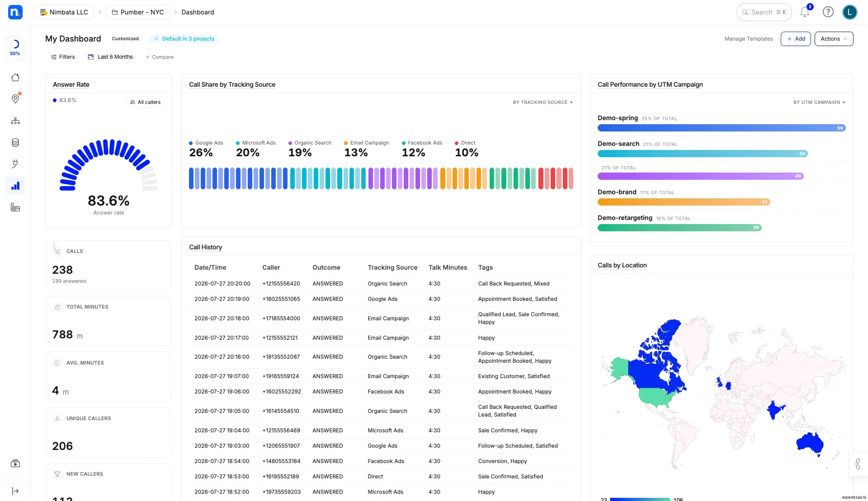Open the video tutorials sidebar icon

coord(15,464)
